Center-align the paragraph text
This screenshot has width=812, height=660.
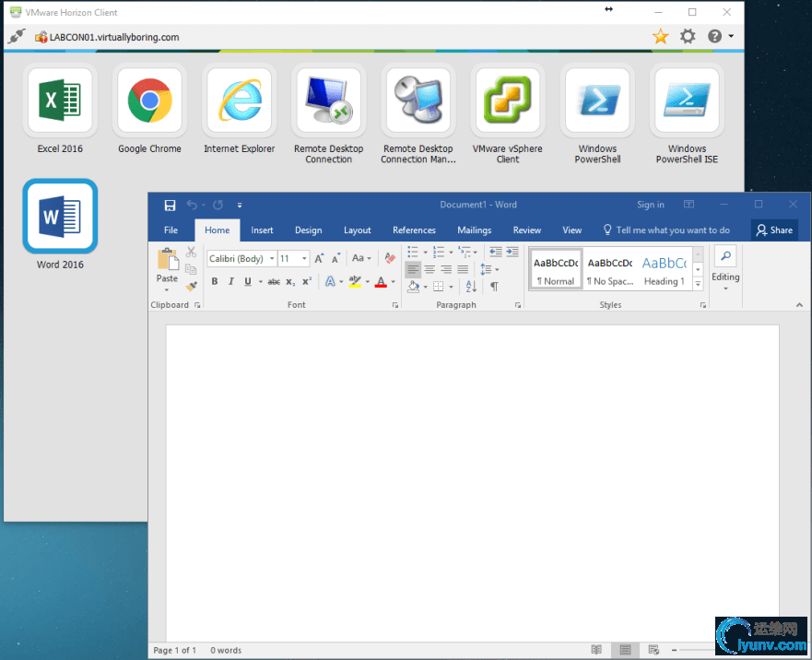[x=430, y=269]
